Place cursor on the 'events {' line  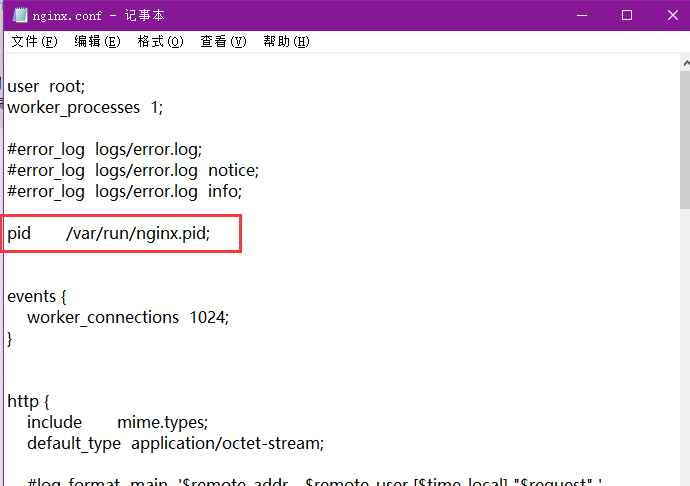(x=36, y=296)
